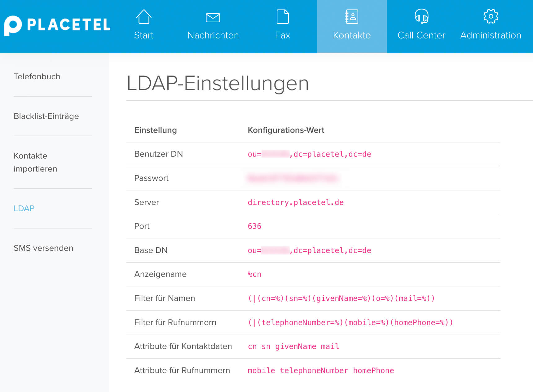This screenshot has width=533, height=392.
Task: Click the Port value 636
Action: (254, 226)
